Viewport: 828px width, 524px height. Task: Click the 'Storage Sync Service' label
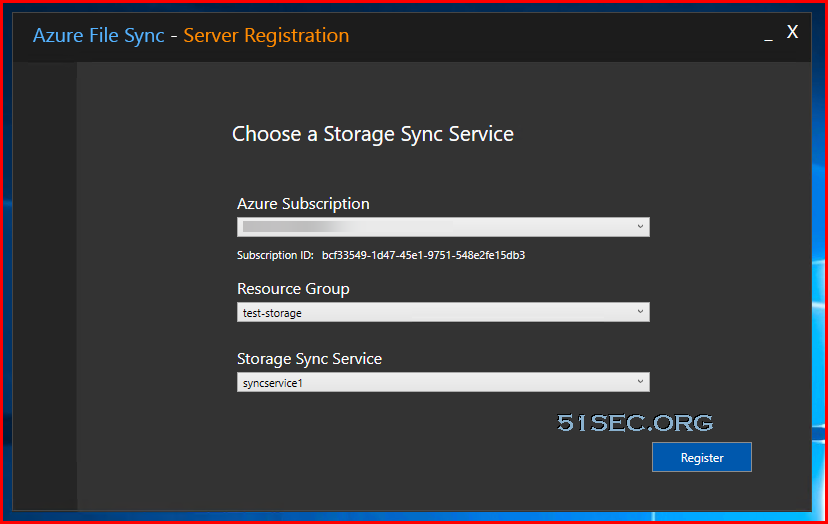pyautogui.click(x=309, y=359)
